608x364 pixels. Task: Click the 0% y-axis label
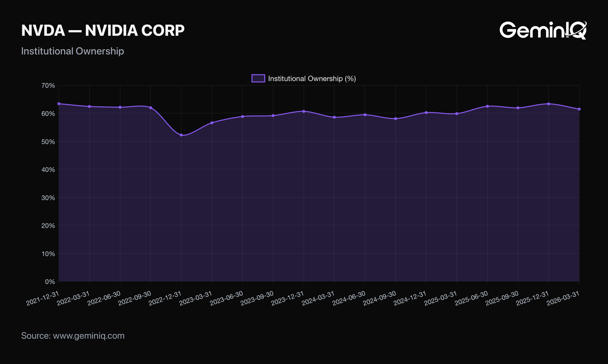pos(50,282)
